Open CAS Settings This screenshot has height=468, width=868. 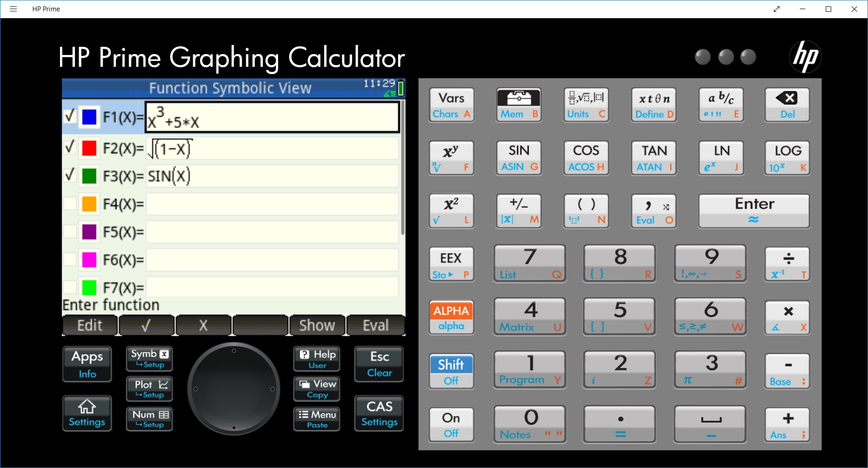(379, 413)
